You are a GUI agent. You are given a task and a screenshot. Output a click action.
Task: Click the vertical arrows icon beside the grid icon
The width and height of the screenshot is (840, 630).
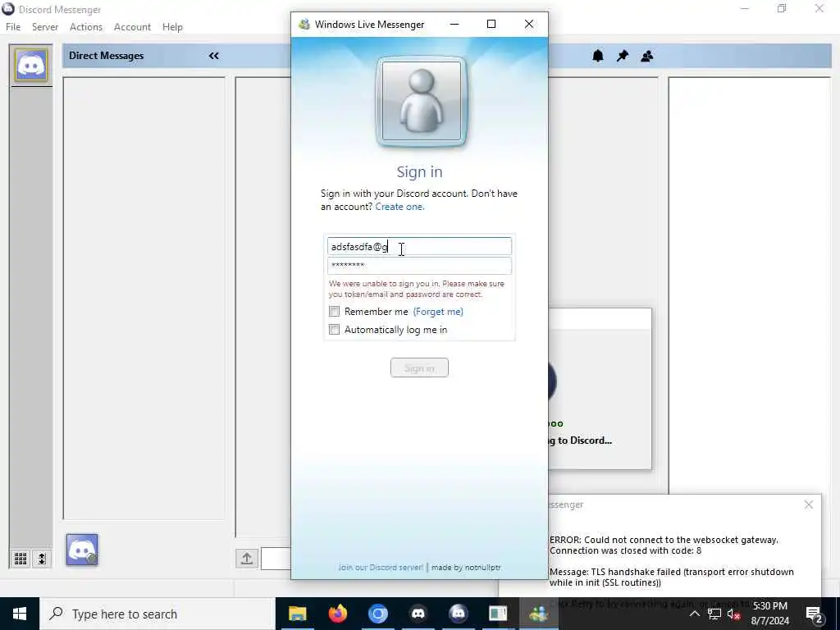tap(42, 559)
